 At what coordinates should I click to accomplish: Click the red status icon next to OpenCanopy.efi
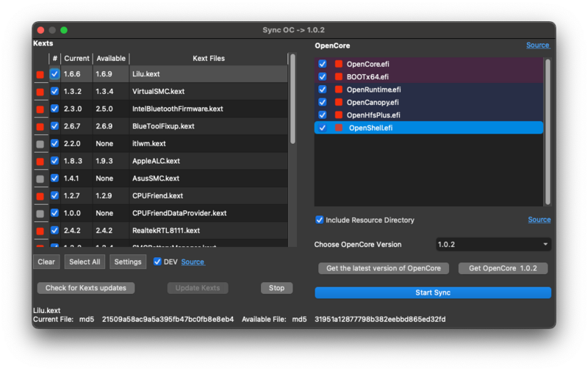[x=339, y=102]
